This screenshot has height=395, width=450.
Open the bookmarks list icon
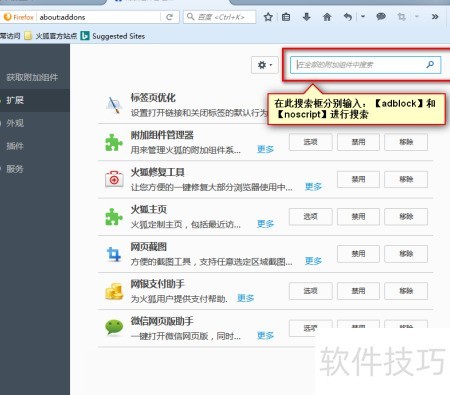coord(286,17)
